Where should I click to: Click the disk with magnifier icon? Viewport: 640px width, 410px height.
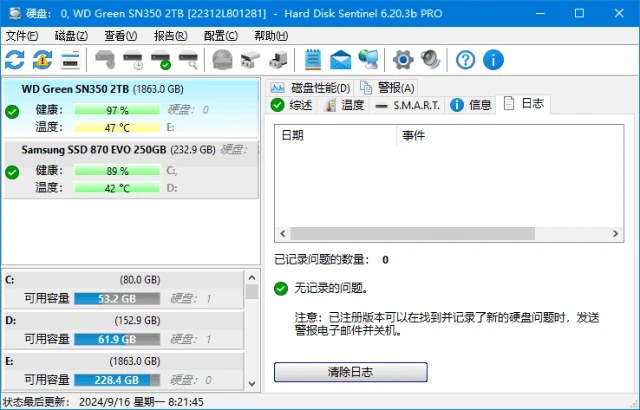tap(187, 59)
